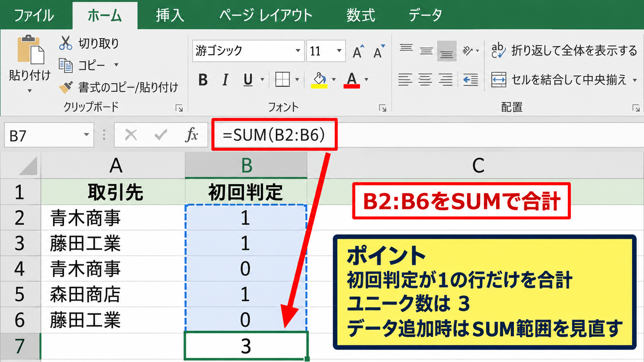This screenshot has height=362, width=644.
Task: Switch to the 挿入 tab
Action: [170, 15]
